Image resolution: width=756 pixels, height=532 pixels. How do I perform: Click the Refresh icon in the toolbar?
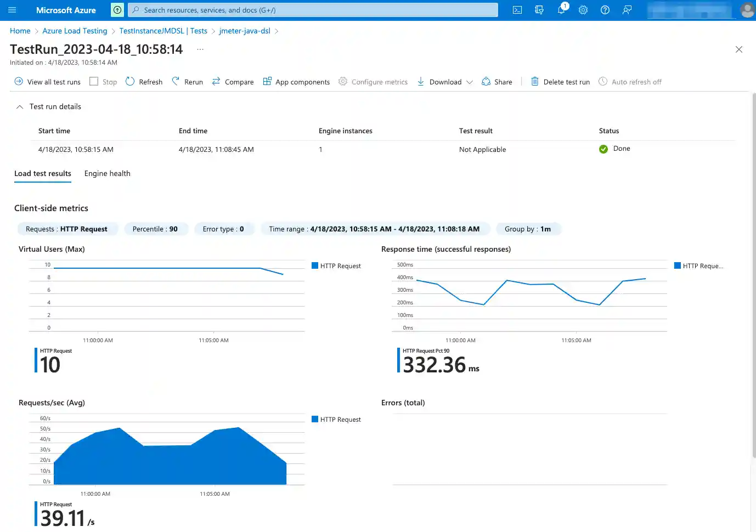click(143, 81)
